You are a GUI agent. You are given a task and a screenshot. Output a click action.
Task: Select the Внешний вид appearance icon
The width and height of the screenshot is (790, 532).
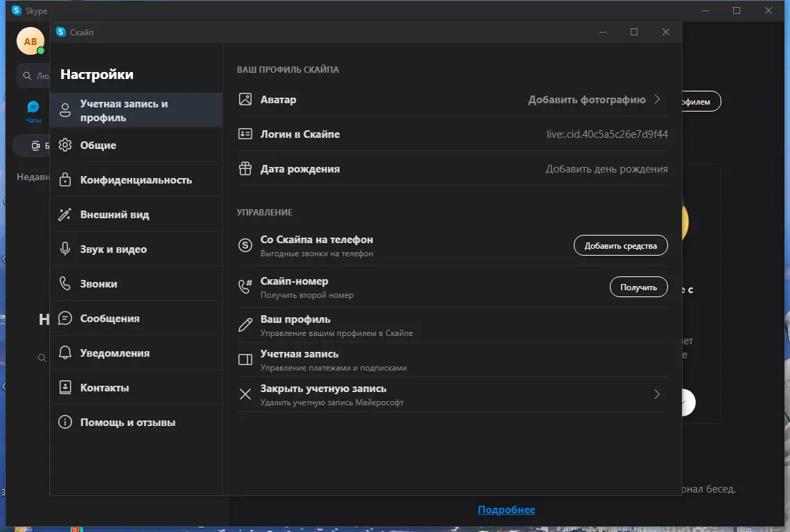tap(64, 214)
